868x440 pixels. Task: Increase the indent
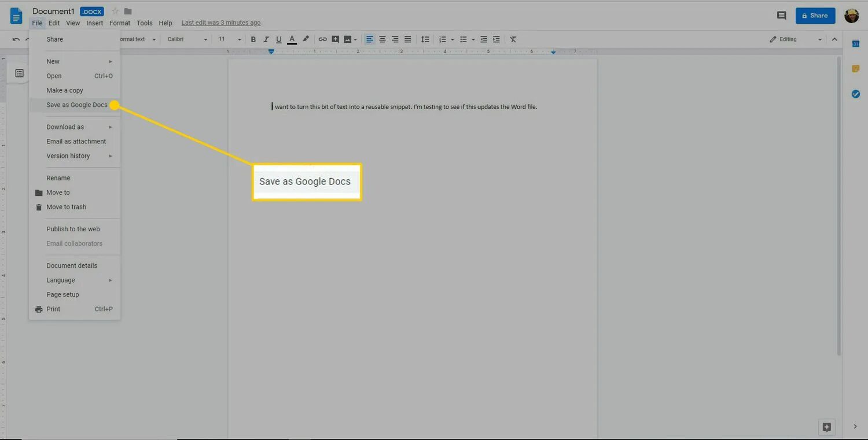(496, 39)
